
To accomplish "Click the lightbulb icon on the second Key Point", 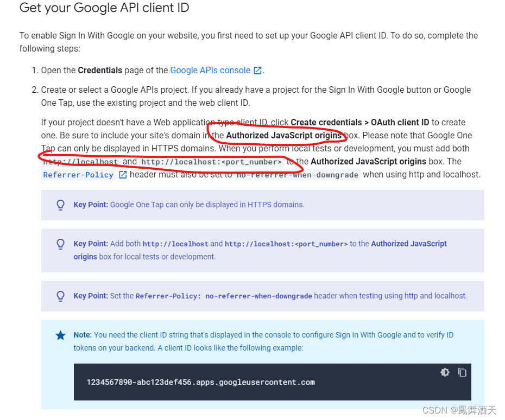I will click(60, 244).
